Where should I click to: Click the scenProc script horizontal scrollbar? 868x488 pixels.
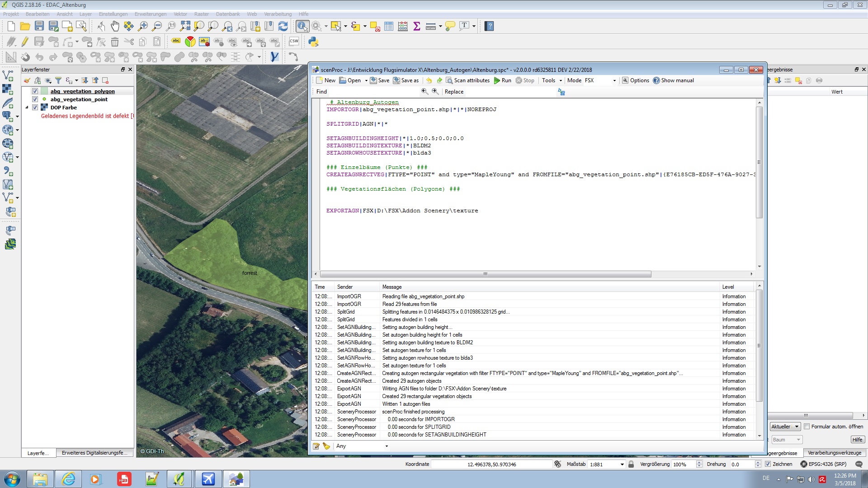[486, 274]
